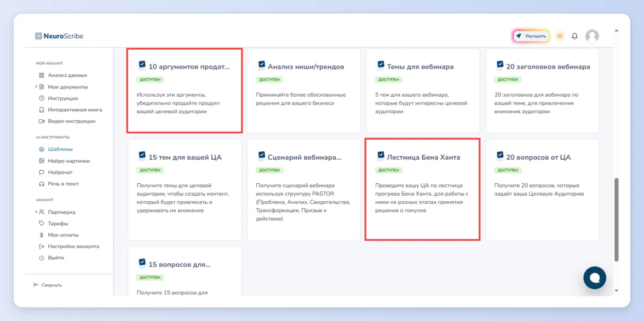
Task: Open Нейрочат from sidebar
Action: point(56,172)
